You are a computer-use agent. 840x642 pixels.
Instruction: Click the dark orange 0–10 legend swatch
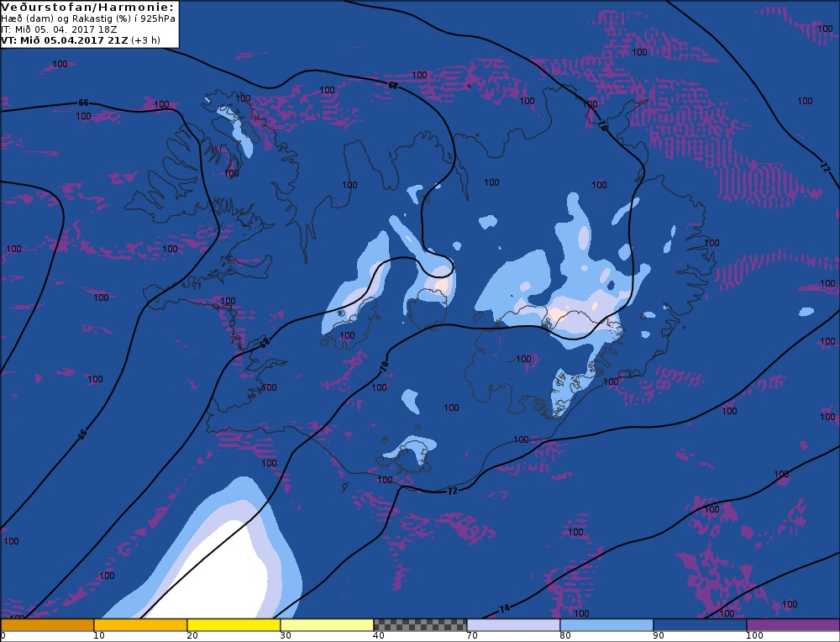tap(47, 625)
